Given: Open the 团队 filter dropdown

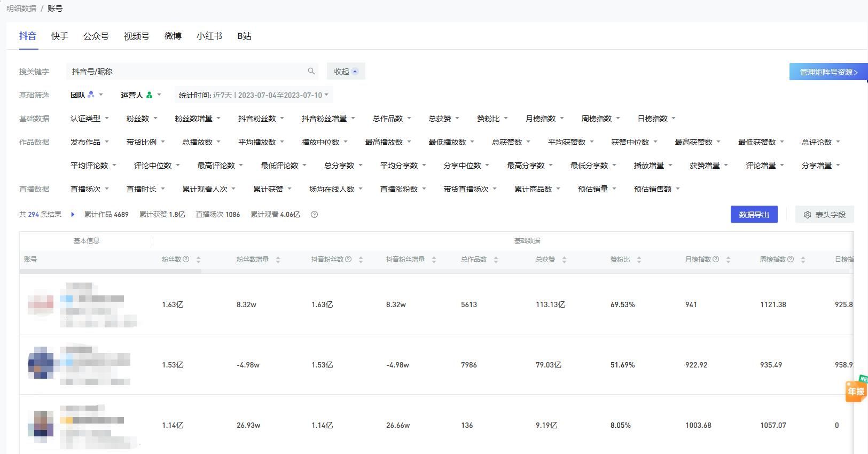Looking at the screenshot, I should [87, 95].
